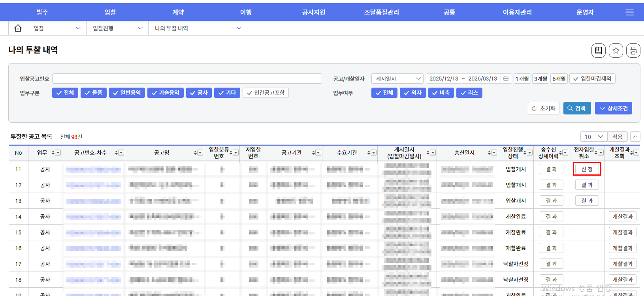Toggle the 외자 checkbox in 업무여부
The height and width of the screenshot is (296, 644).
point(412,93)
